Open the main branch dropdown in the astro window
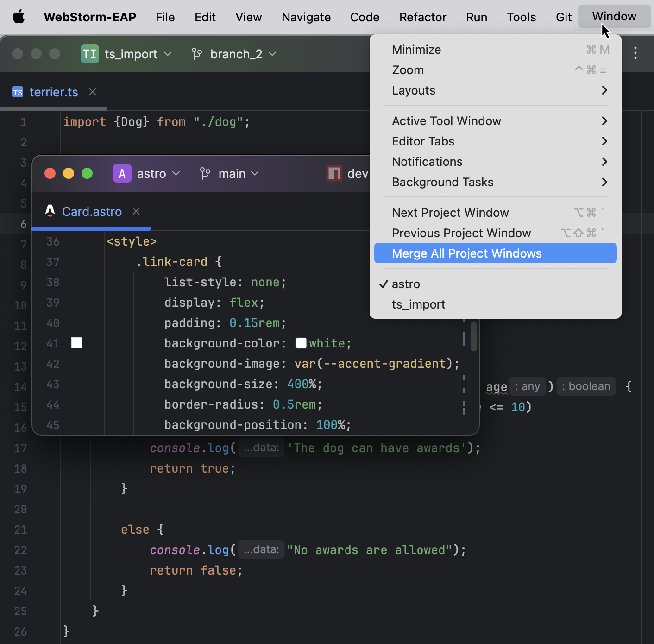This screenshot has width=654, height=644. click(255, 173)
